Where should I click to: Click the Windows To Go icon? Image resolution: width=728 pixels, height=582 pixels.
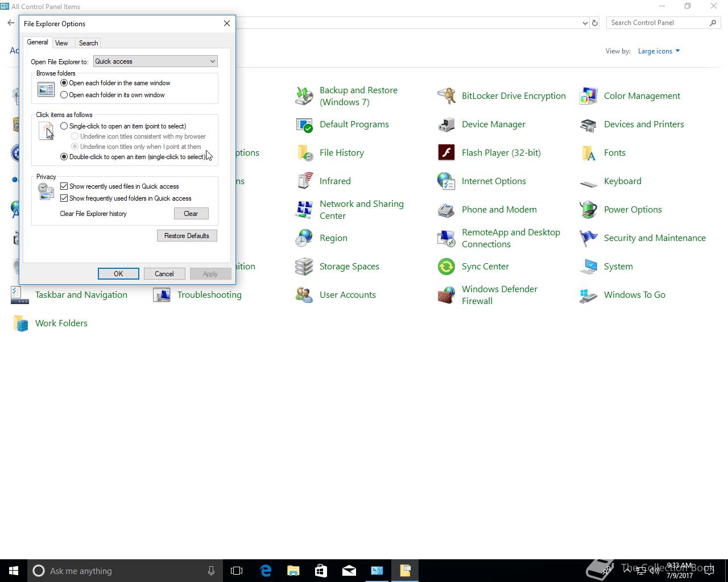[x=589, y=295]
